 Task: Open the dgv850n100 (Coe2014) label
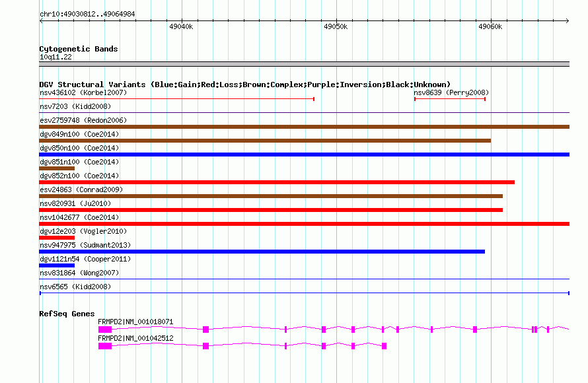pyautogui.click(x=79, y=148)
